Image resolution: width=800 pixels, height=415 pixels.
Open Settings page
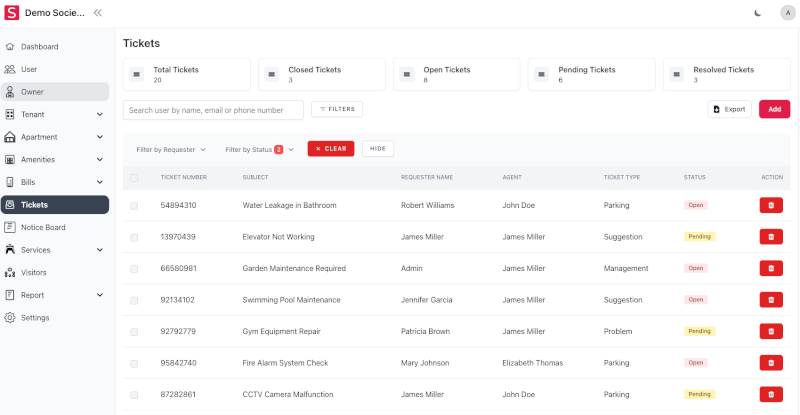click(55, 318)
